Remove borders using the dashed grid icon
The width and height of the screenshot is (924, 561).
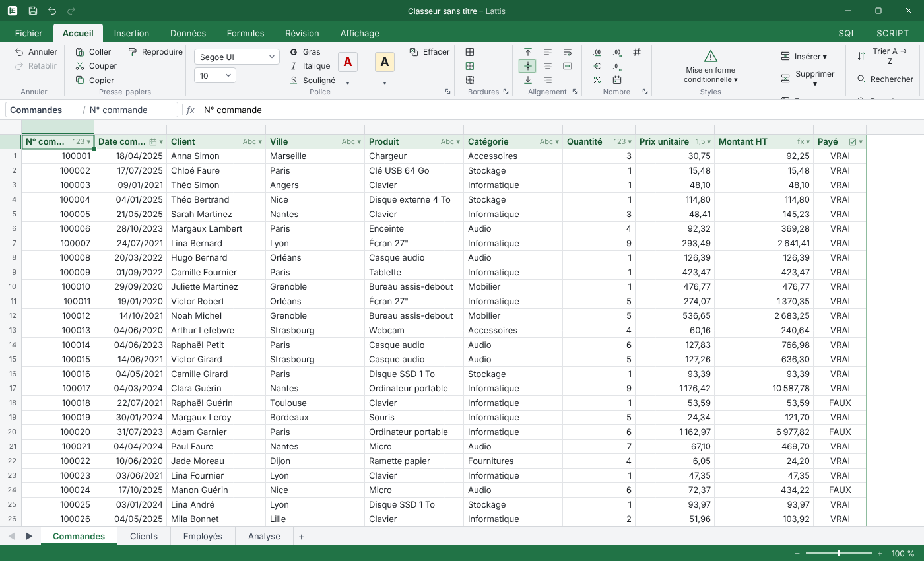coord(470,80)
